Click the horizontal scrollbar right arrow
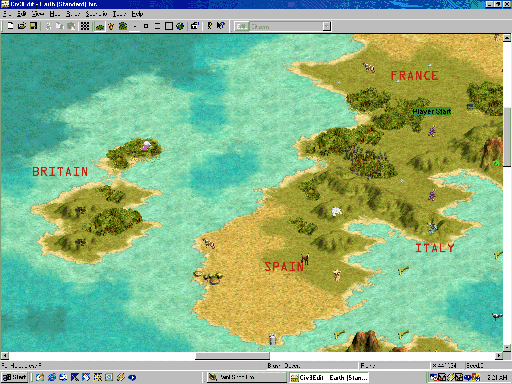Viewport: 512px width, 384px height. pyautogui.click(x=499, y=356)
